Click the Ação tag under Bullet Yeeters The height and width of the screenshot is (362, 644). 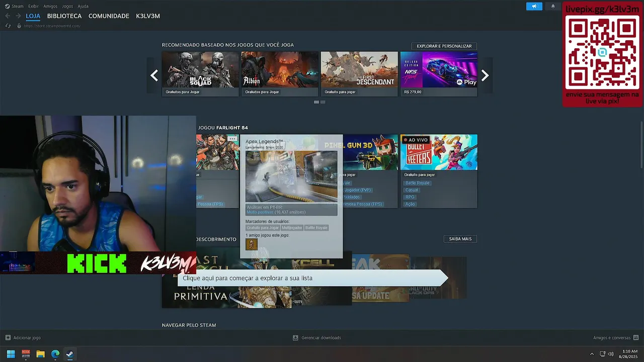point(410,204)
